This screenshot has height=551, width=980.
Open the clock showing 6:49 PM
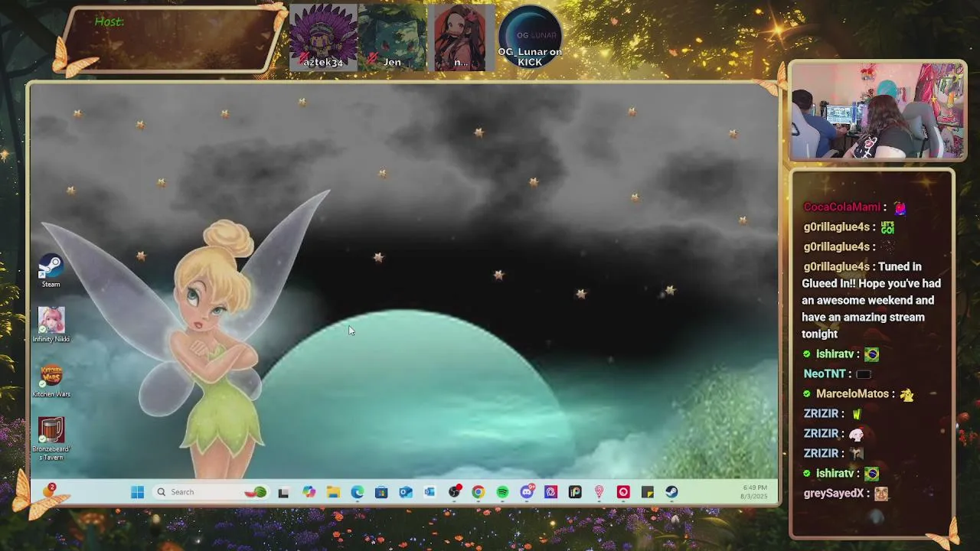pos(754,492)
